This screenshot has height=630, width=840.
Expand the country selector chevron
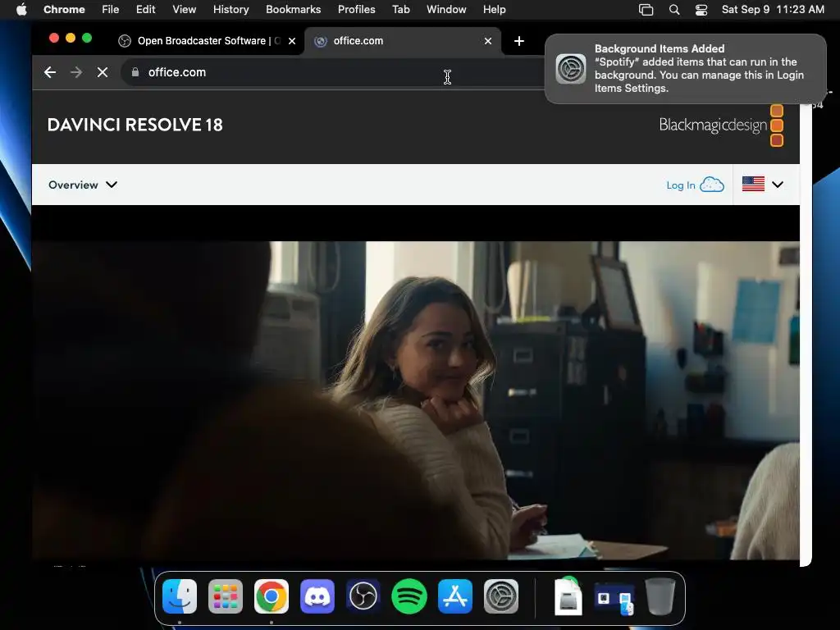tap(778, 185)
